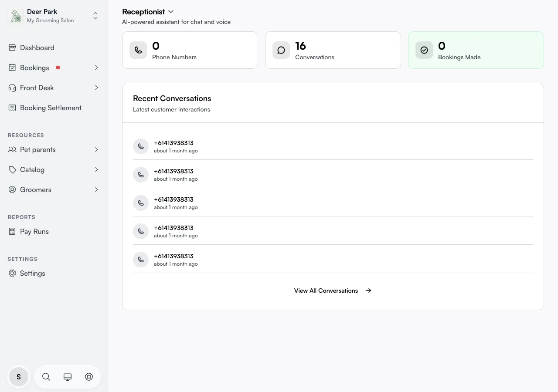Image resolution: width=558 pixels, height=392 pixels.
Task: Expand the Groomers chevron
Action: pos(96,189)
